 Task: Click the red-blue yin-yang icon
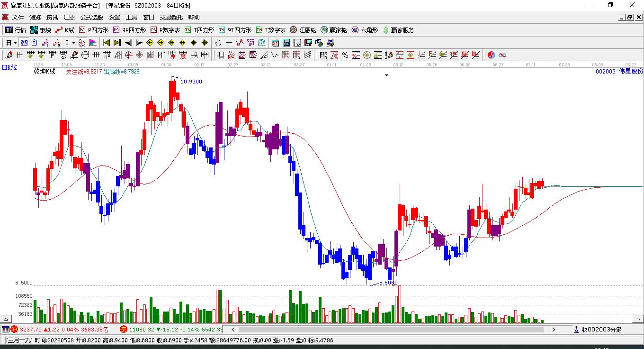tap(492, 55)
